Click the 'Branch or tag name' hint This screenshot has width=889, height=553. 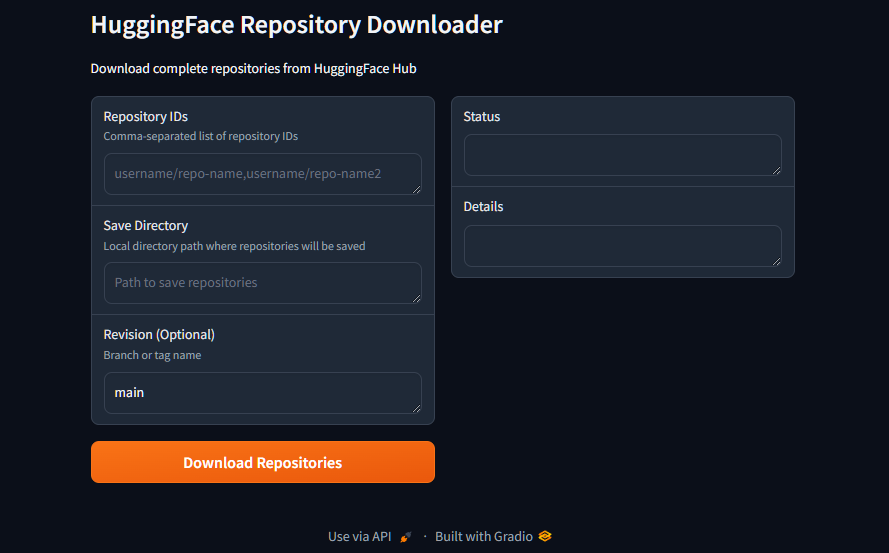pos(152,355)
